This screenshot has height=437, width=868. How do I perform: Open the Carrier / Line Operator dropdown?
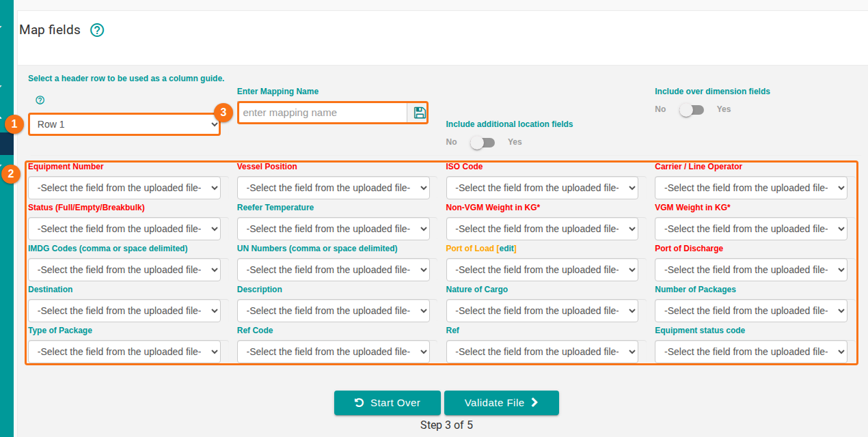click(751, 188)
